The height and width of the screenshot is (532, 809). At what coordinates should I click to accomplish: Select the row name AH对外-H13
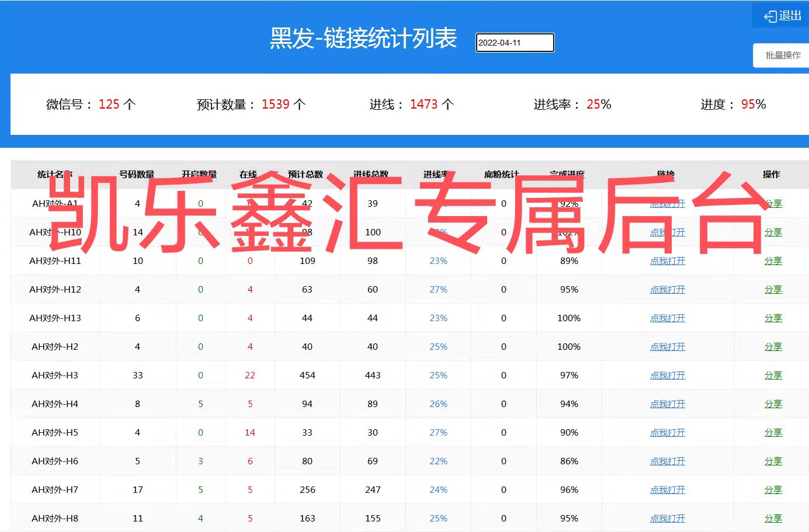coord(55,318)
